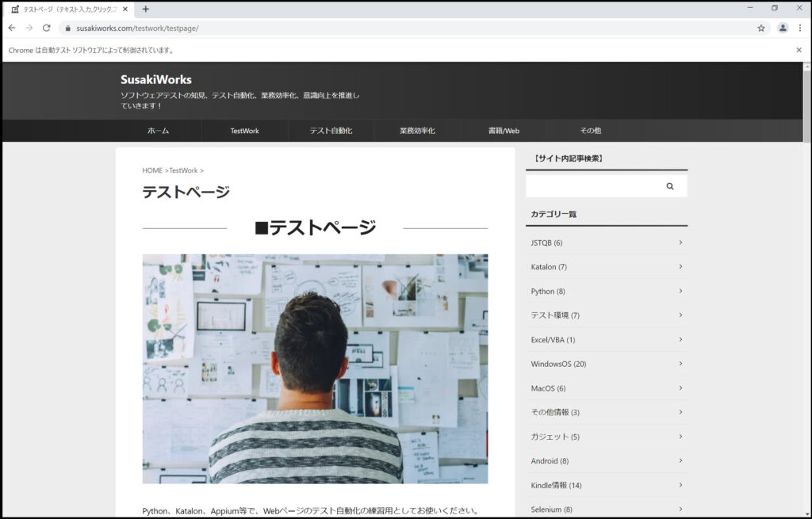Select the テストページ browser tab
The image size is (812, 519).
point(70,9)
